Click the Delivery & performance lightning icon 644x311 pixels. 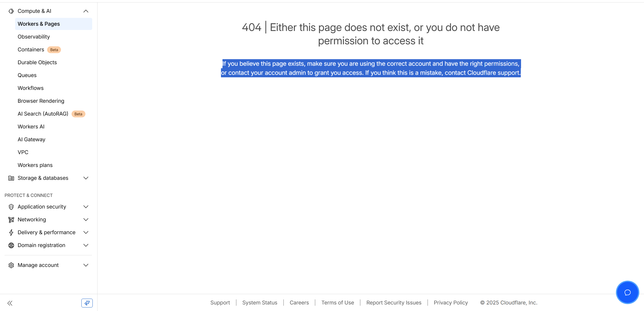[11, 233]
